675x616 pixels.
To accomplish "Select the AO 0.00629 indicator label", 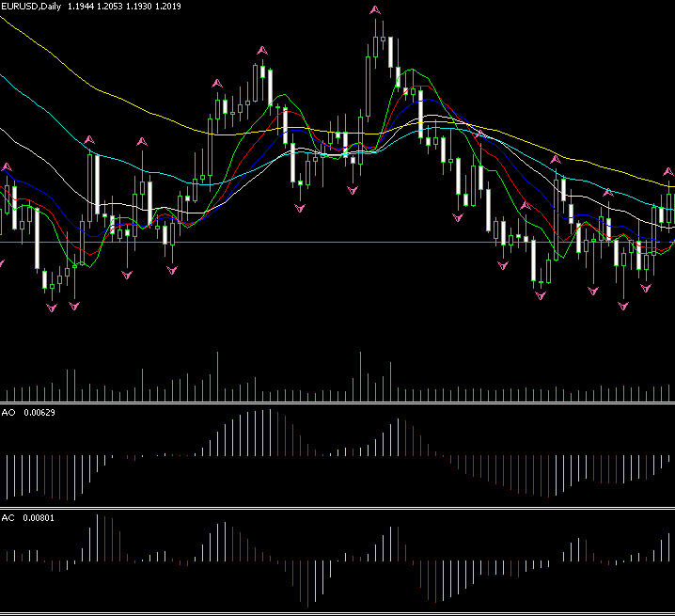I will pos(28,412).
